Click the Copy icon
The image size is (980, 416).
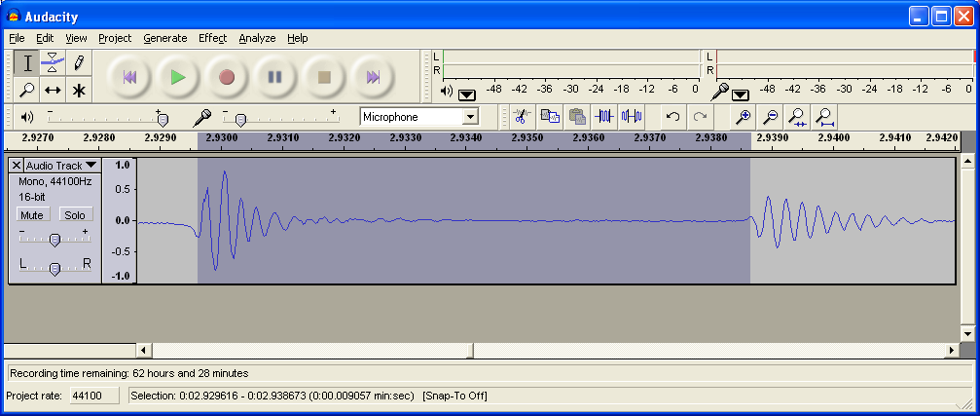click(x=550, y=116)
